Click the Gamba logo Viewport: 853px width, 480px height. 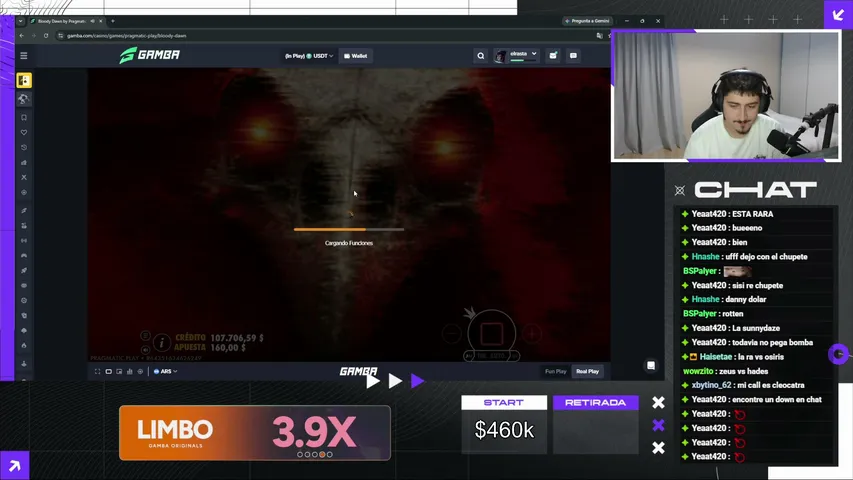(150, 55)
